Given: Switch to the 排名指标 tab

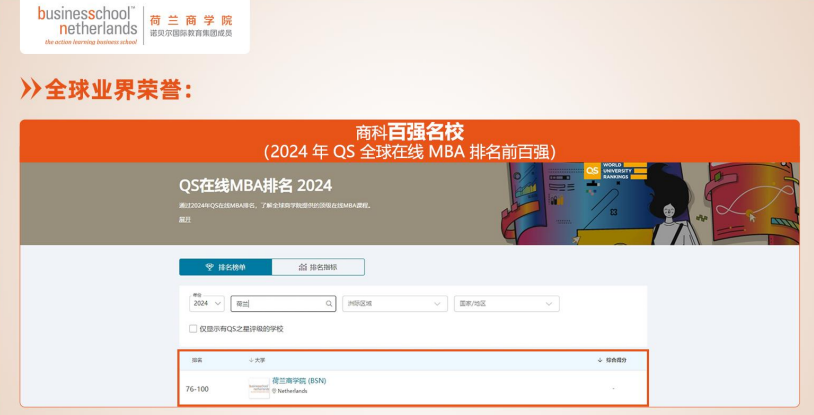Looking at the screenshot, I should [318, 267].
